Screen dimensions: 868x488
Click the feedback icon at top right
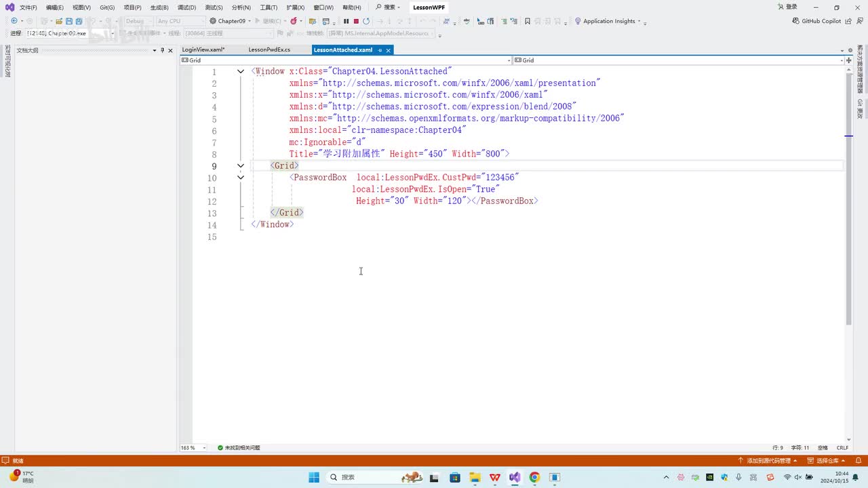click(x=860, y=21)
